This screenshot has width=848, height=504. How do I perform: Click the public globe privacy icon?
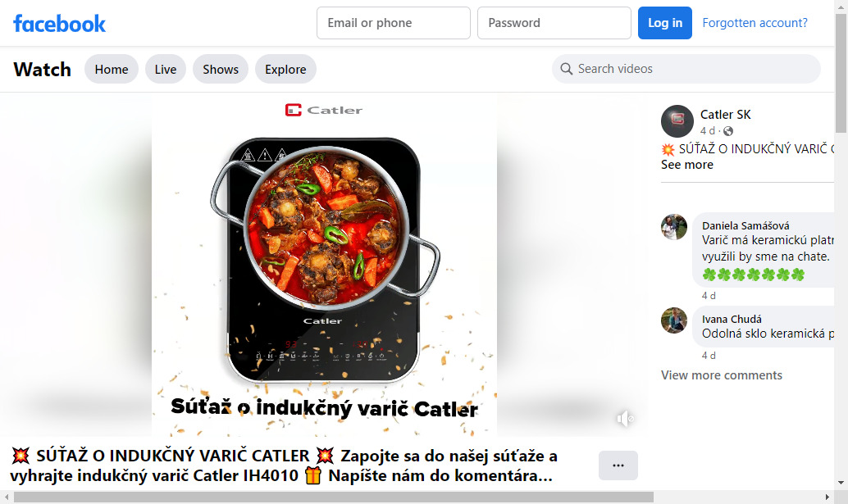point(728,131)
